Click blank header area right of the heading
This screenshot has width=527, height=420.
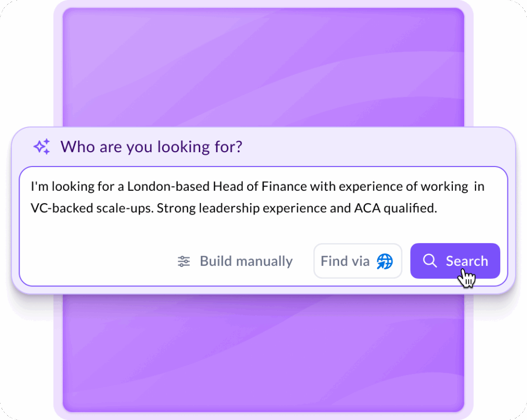coord(381,147)
